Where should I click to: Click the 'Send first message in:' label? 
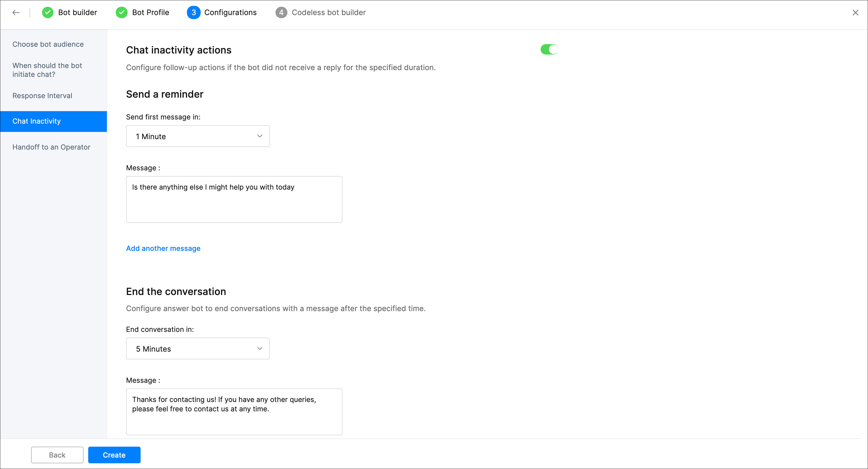[x=163, y=117]
